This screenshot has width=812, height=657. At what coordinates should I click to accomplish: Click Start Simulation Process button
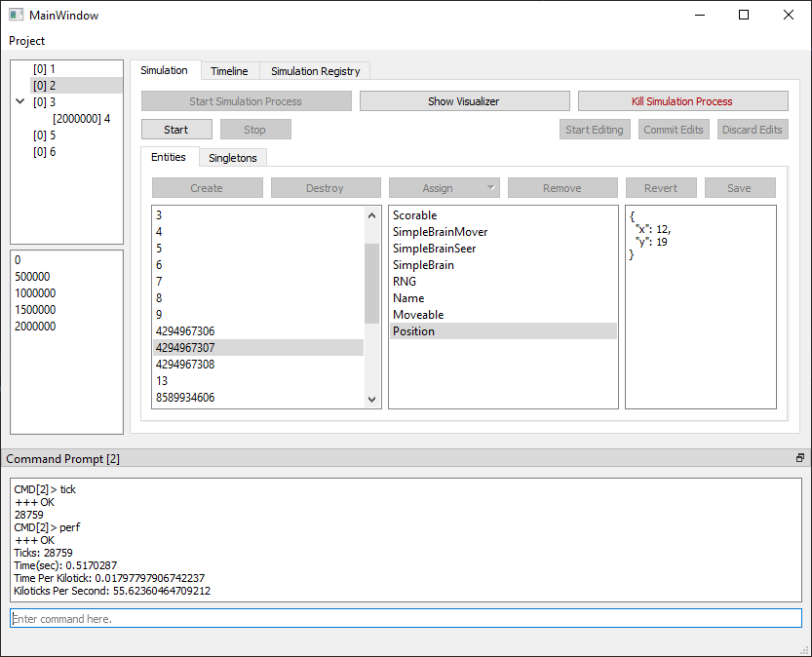click(x=246, y=101)
